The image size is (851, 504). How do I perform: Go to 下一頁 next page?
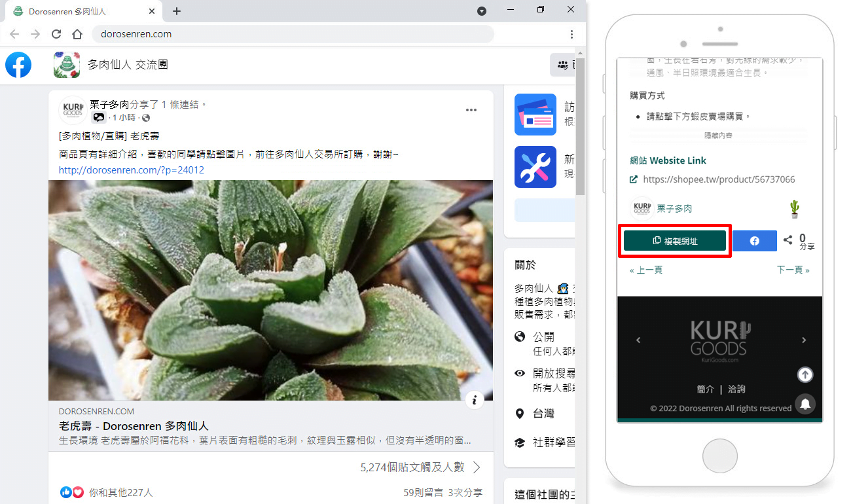click(x=793, y=270)
